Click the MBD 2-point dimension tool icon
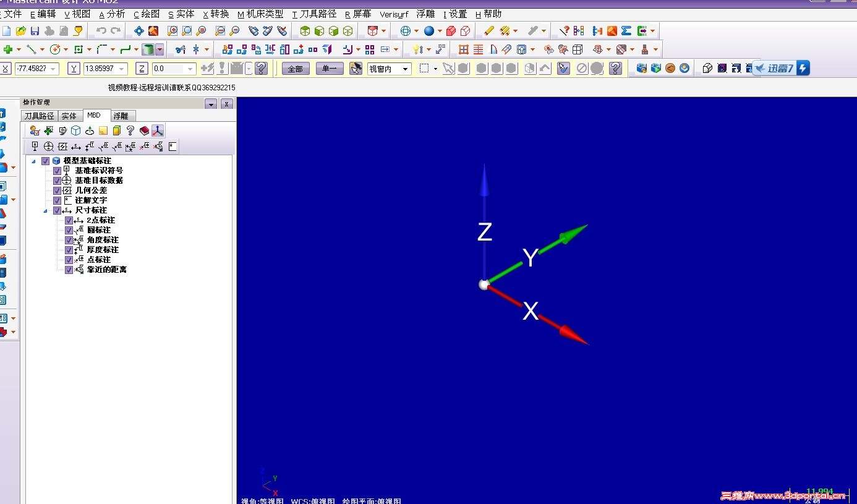 pyautogui.click(x=76, y=147)
